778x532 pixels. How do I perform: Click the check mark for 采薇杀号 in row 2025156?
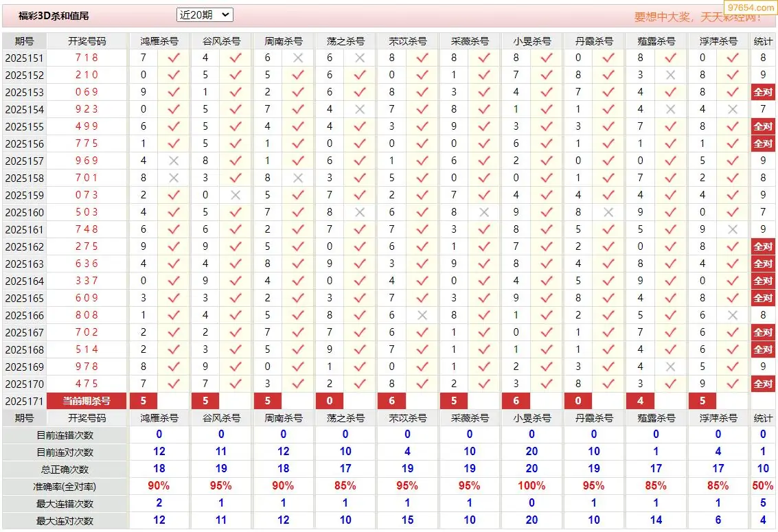(484, 143)
